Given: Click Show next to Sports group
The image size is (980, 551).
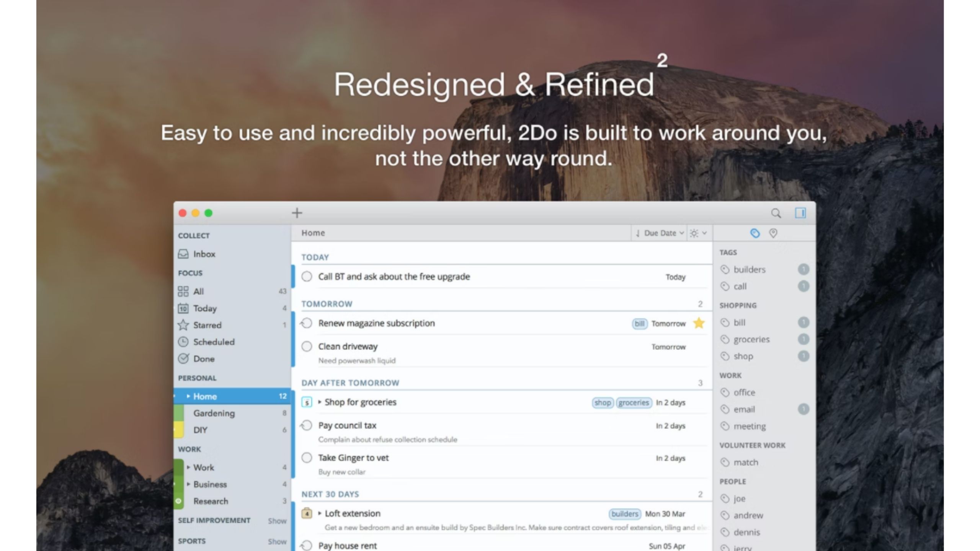Looking at the screenshot, I should point(277,541).
